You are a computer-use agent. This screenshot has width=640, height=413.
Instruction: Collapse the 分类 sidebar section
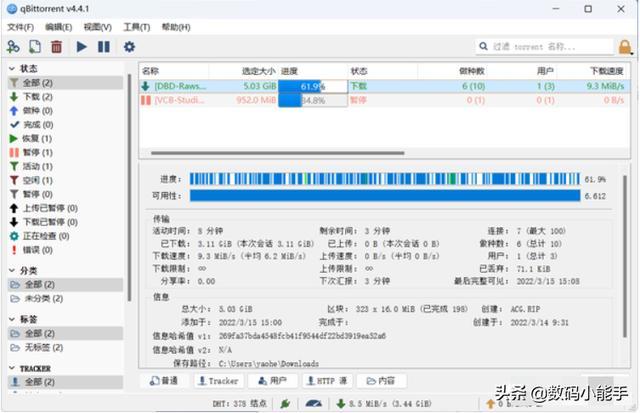[x=12, y=270]
